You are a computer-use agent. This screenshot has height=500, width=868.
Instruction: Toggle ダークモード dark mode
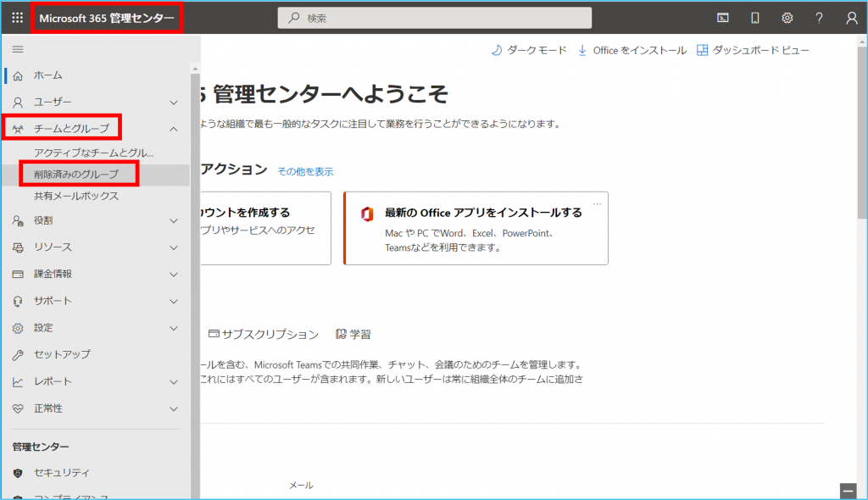pyautogui.click(x=529, y=50)
